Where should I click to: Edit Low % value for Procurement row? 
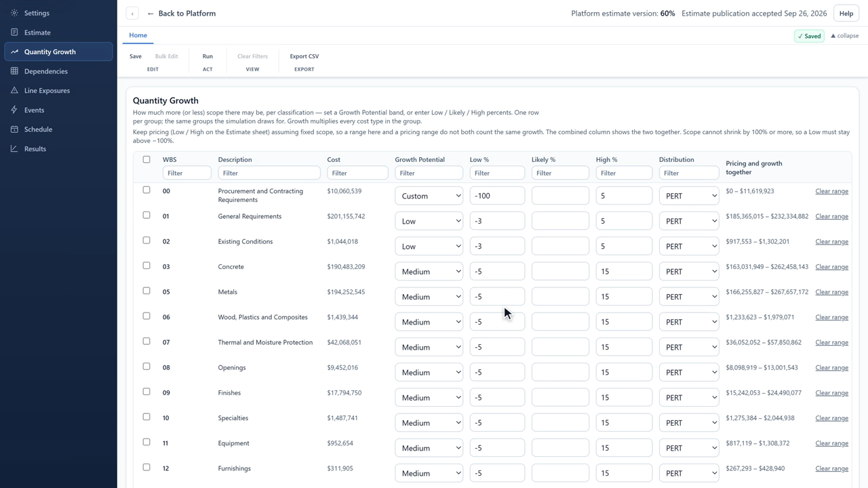click(497, 196)
